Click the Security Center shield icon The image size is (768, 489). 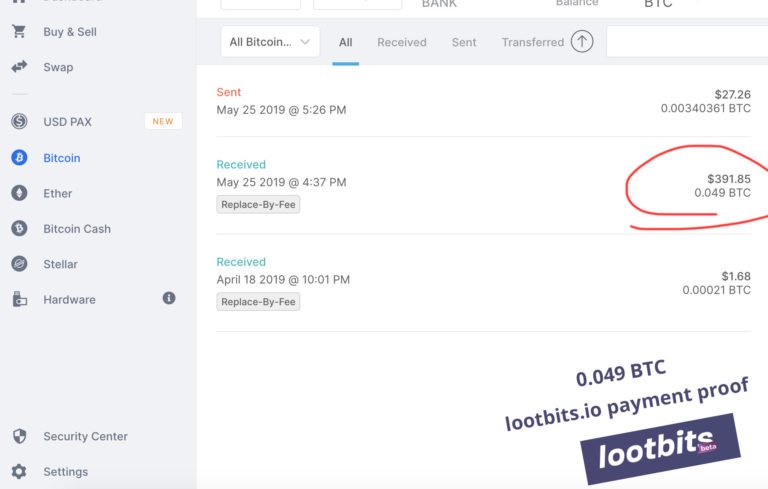tap(19, 436)
